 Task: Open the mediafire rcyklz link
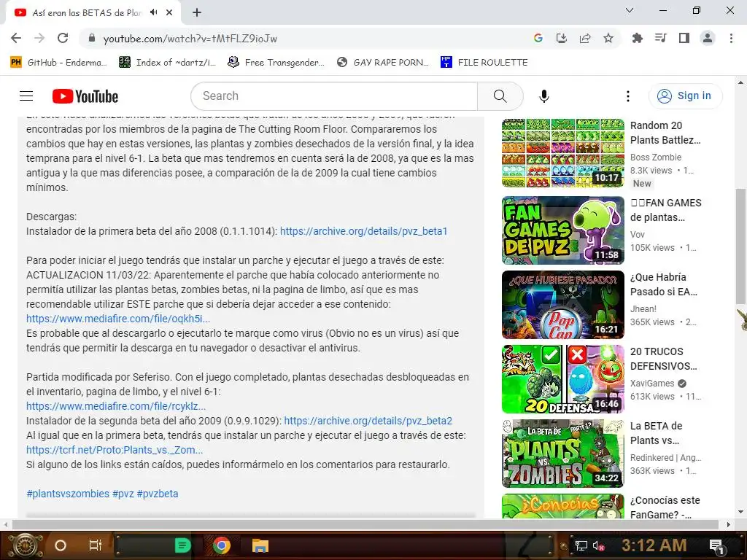point(116,406)
